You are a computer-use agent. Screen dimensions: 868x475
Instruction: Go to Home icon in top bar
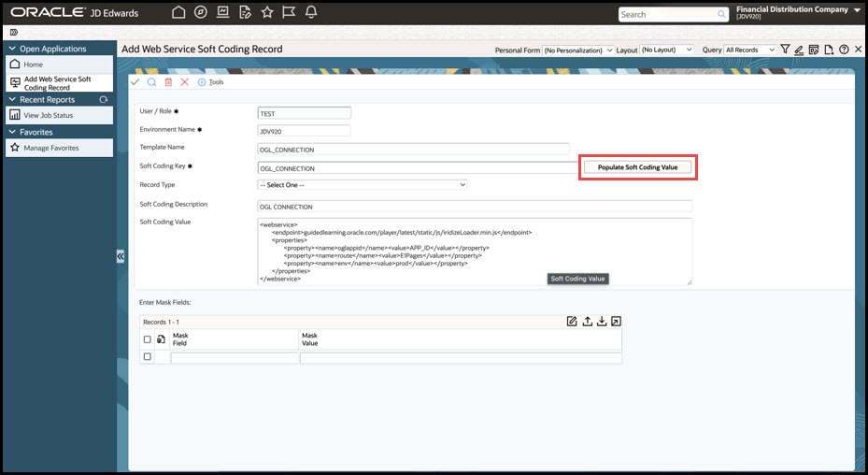pyautogui.click(x=178, y=12)
